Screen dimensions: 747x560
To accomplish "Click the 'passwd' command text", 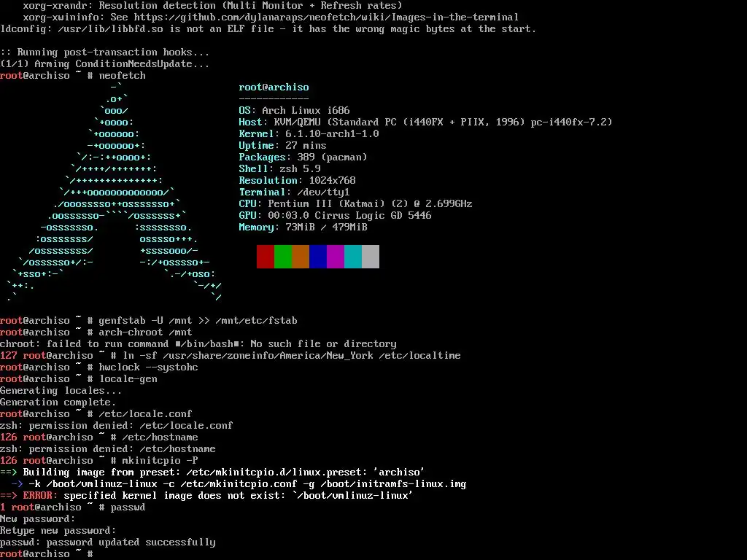I will click(x=128, y=507).
